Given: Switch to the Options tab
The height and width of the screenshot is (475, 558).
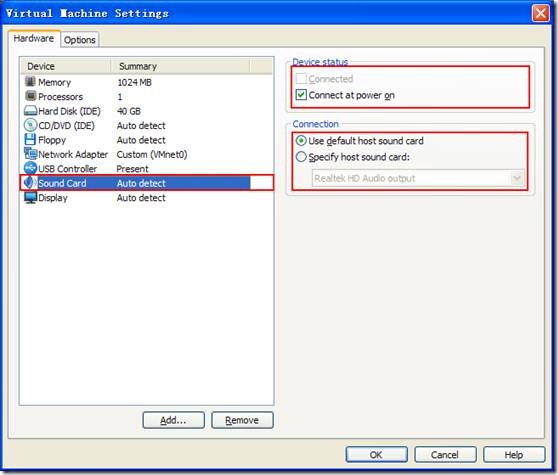Looking at the screenshot, I should 80,40.
